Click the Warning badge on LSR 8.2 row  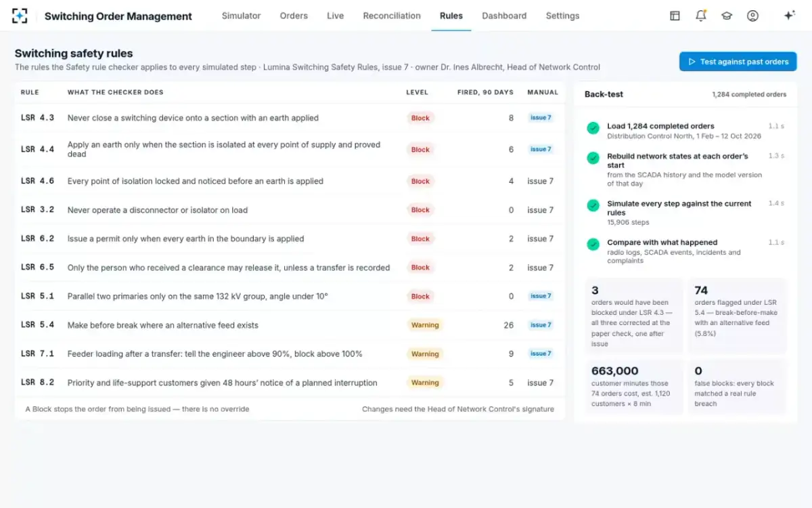pos(425,383)
